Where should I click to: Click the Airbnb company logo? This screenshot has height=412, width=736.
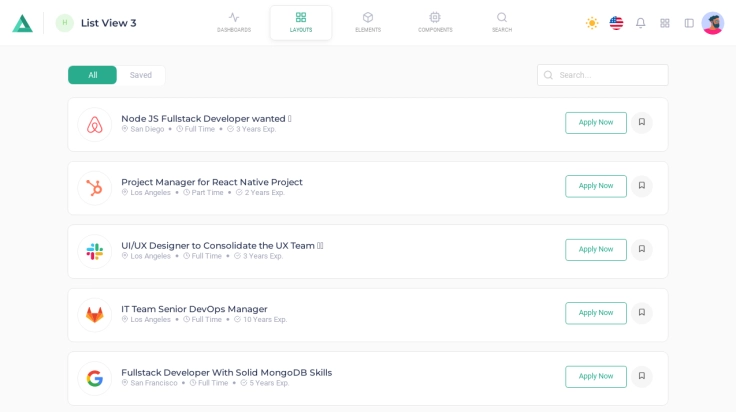coord(95,125)
